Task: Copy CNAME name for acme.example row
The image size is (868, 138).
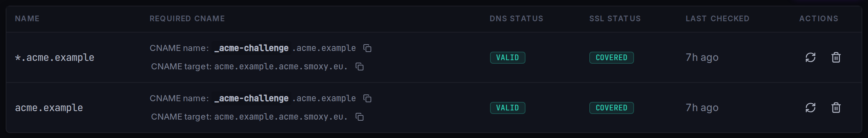Action: 367,98
